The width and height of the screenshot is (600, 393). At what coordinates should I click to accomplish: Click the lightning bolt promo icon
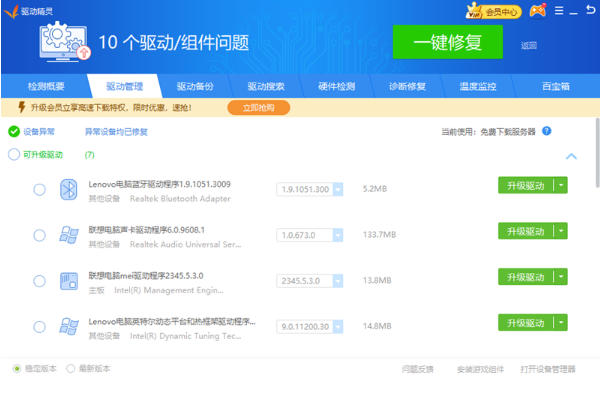pyautogui.click(x=22, y=108)
